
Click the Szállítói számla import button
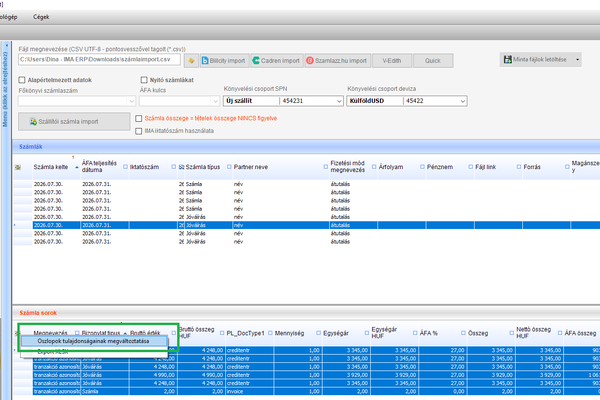coord(74,121)
